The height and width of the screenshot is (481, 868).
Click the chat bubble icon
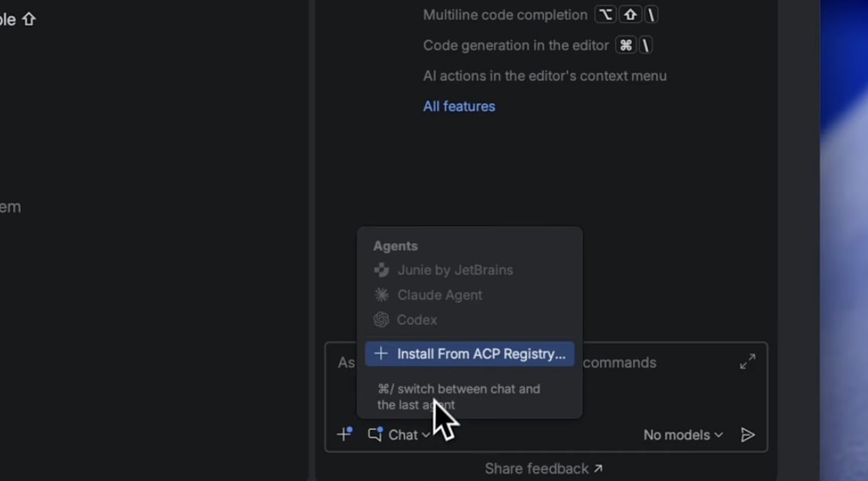coord(375,434)
